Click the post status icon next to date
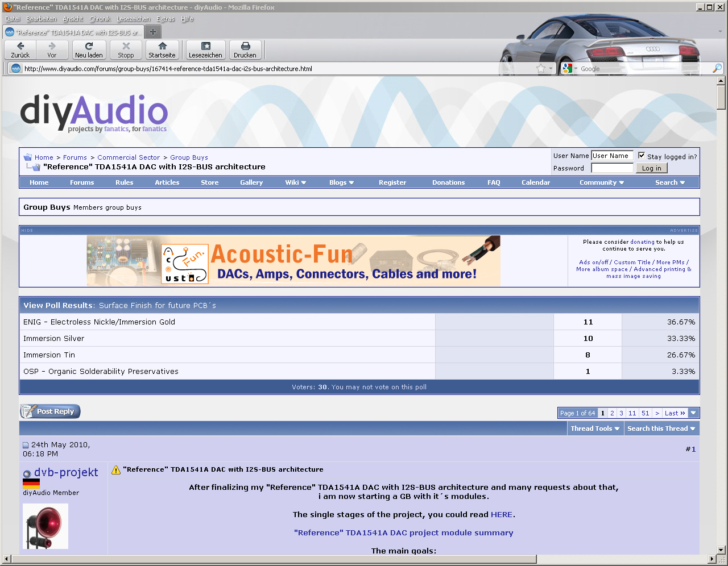Screen dimensions: 728x566 [26, 445]
